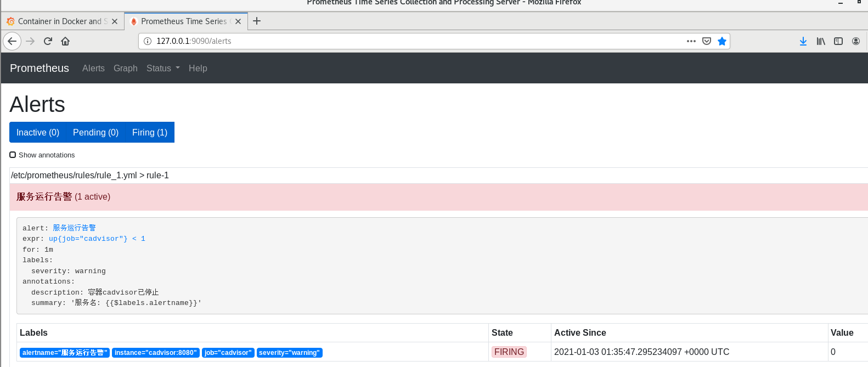Open the expr link up{job="cadvisor"} < 1
This screenshot has height=367, width=868.
[x=97, y=239]
